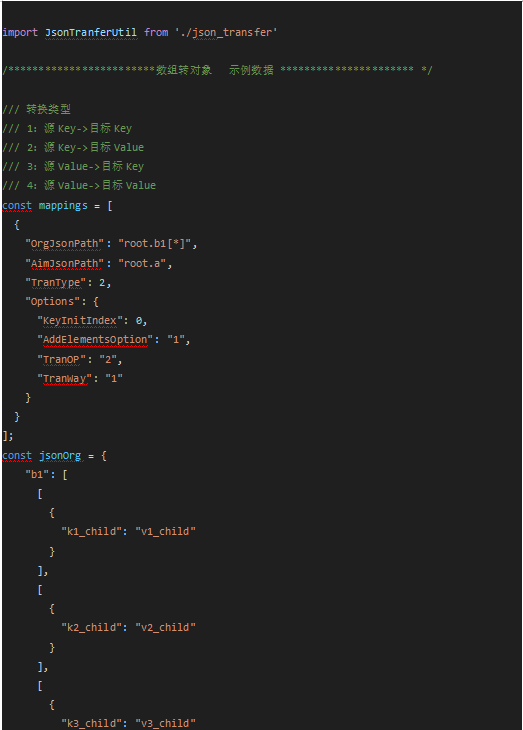
Task: Click the "TranType" key
Action: click(x=56, y=283)
